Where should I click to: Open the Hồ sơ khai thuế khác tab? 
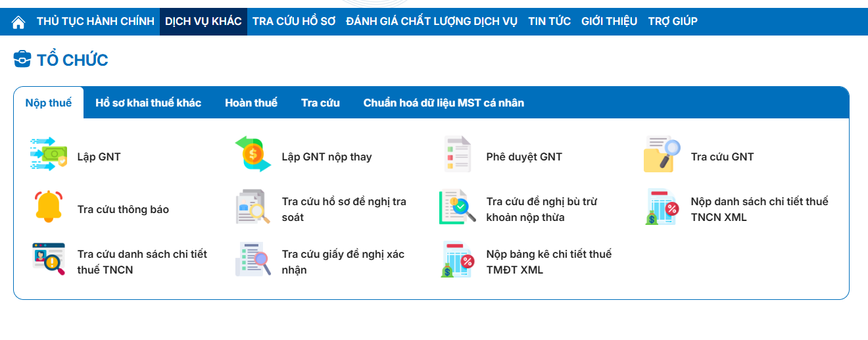pyautogui.click(x=148, y=103)
